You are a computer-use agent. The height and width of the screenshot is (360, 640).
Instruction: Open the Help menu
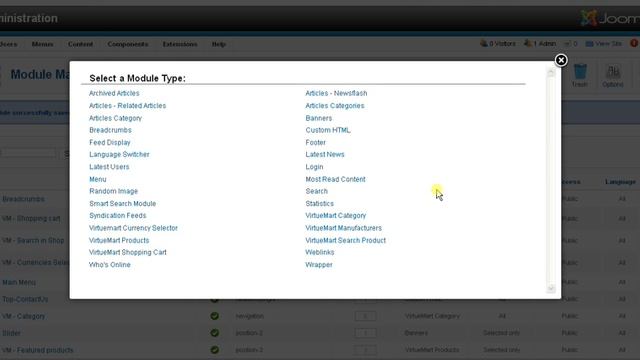pos(219,44)
